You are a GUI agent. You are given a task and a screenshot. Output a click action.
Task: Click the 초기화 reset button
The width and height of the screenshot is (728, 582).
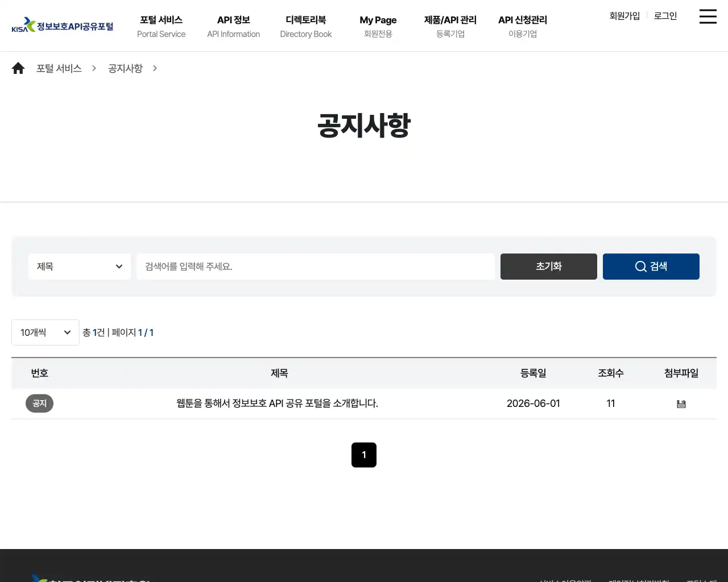tap(549, 267)
